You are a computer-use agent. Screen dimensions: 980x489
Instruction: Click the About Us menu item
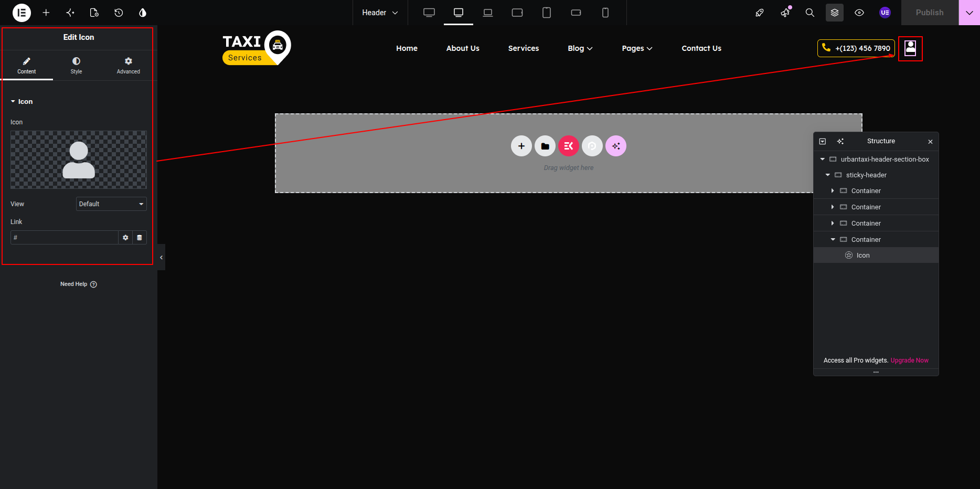click(463, 48)
